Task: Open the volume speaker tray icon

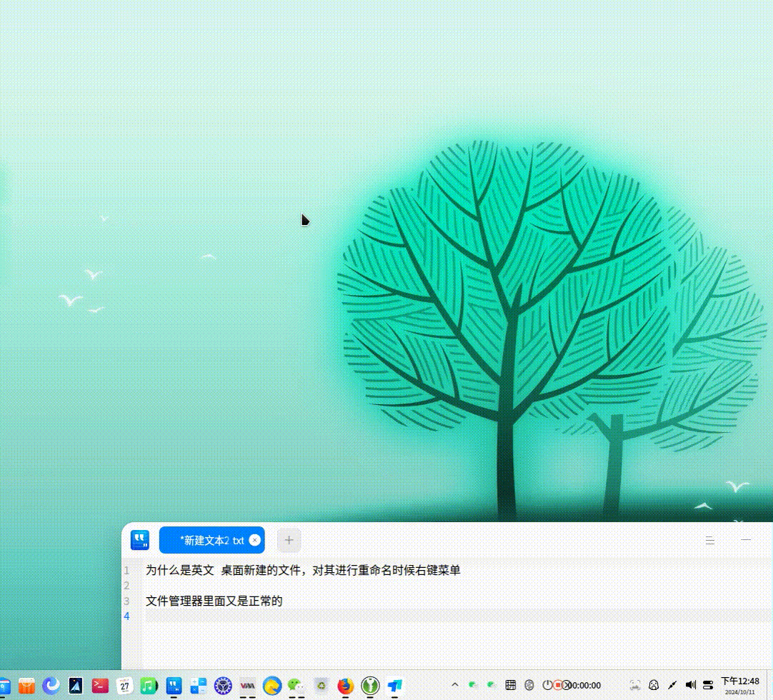Action: (x=691, y=685)
